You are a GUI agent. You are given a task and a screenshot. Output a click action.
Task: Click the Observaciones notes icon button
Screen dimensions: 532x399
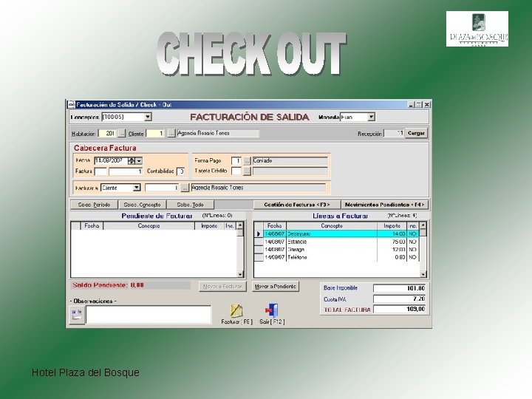[x=77, y=315]
